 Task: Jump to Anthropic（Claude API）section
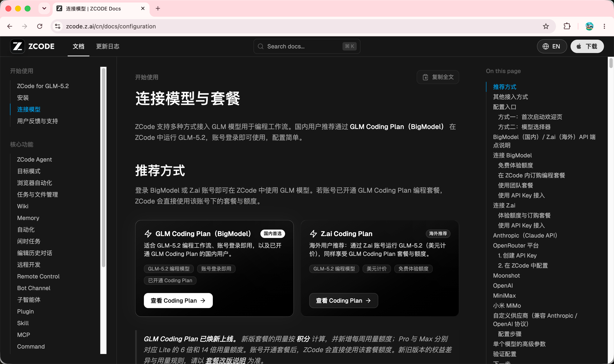pyautogui.click(x=525, y=235)
